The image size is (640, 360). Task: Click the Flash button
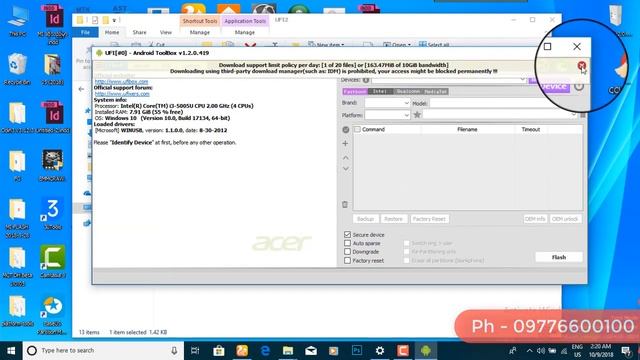(559, 257)
